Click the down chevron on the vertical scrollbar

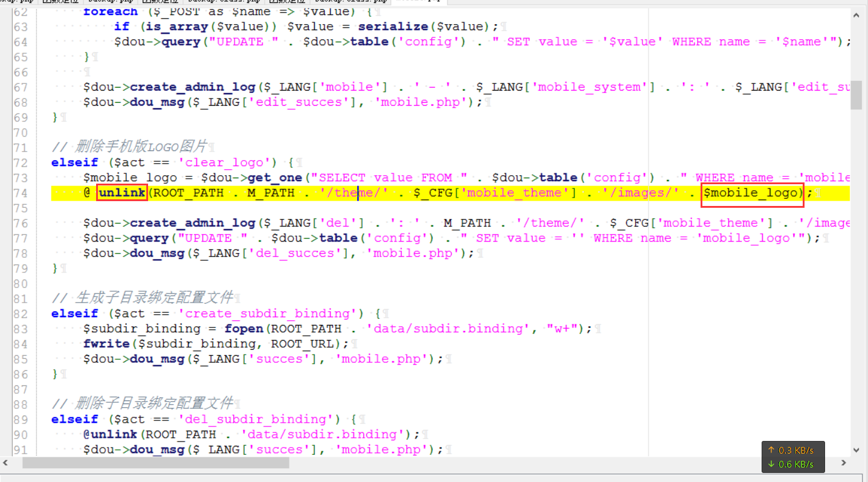[x=856, y=450]
